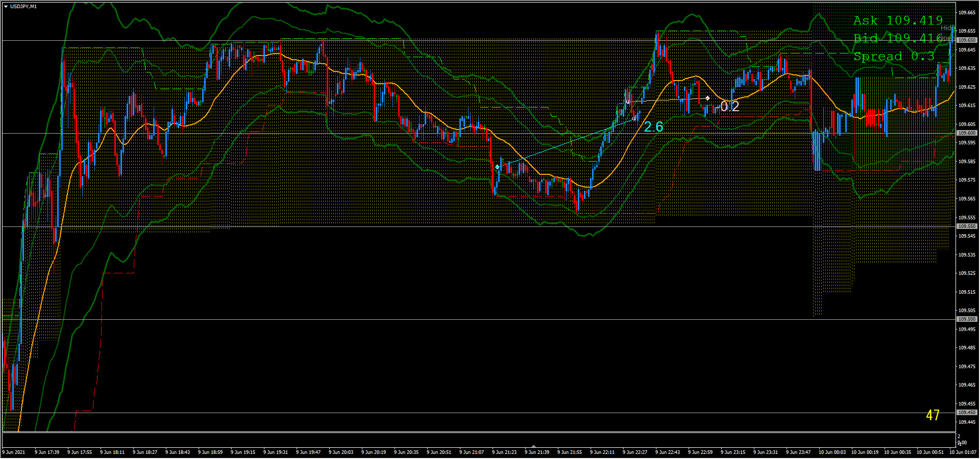Click the chart shift triangle on time axis
The width and height of the screenshot is (980, 459).
pos(533,446)
